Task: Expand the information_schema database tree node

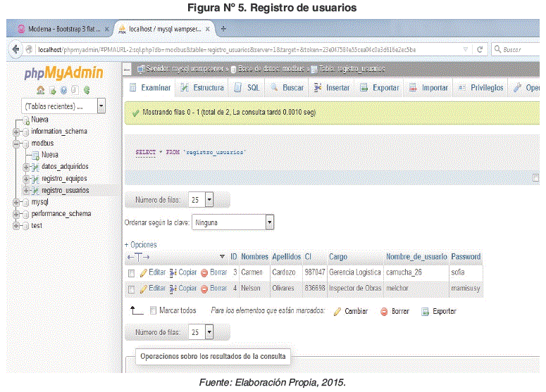Action: point(15,132)
